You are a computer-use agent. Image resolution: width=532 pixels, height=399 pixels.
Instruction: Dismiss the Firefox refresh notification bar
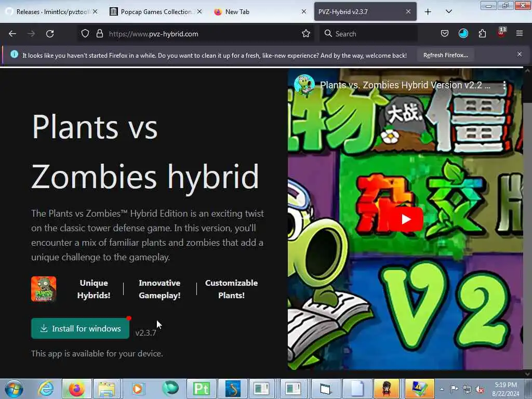(x=519, y=54)
